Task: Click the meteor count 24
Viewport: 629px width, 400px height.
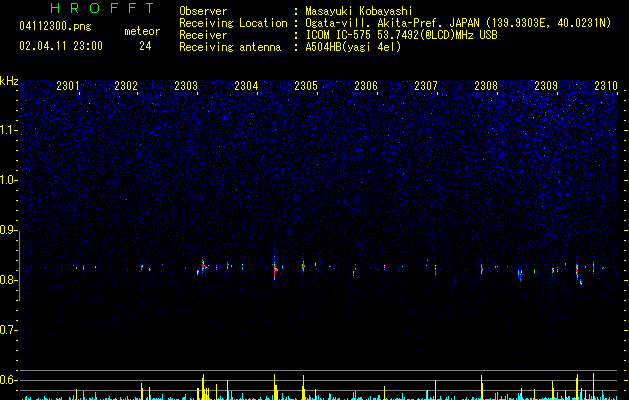Action: click(x=145, y=46)
